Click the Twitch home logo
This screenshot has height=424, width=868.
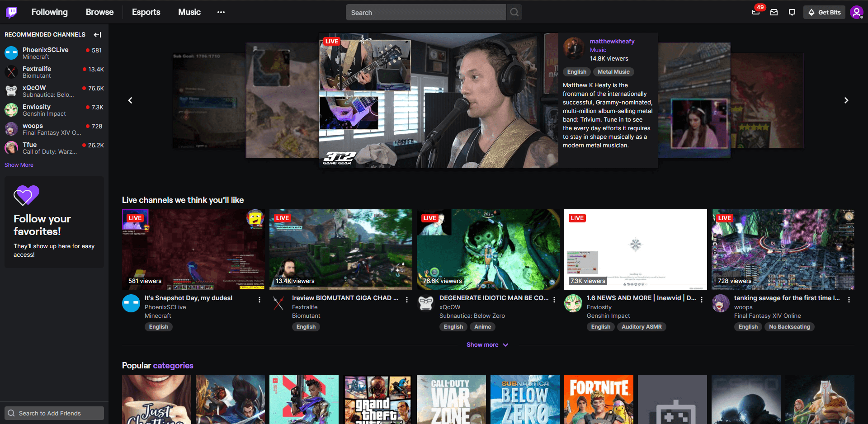point(11,12)
